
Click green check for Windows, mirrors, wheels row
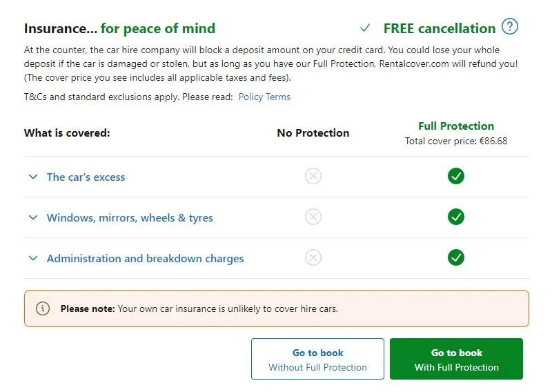tap(455, 217)
